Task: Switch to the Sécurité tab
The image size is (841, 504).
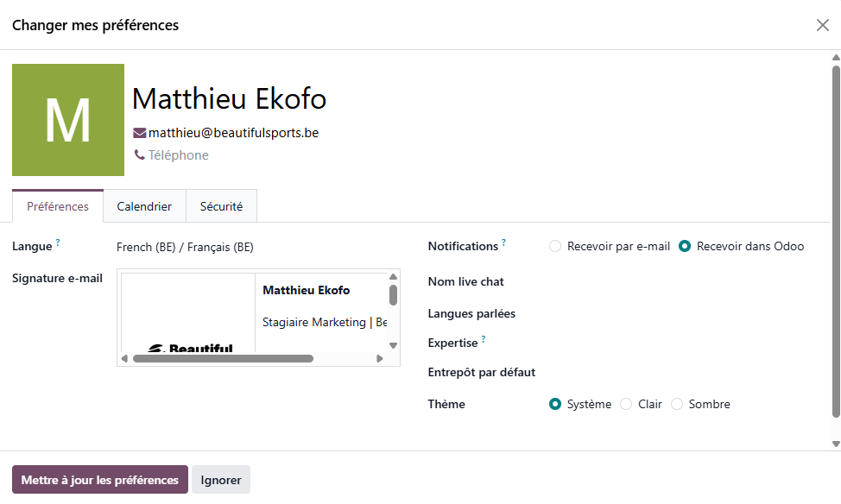Action: 221,206
